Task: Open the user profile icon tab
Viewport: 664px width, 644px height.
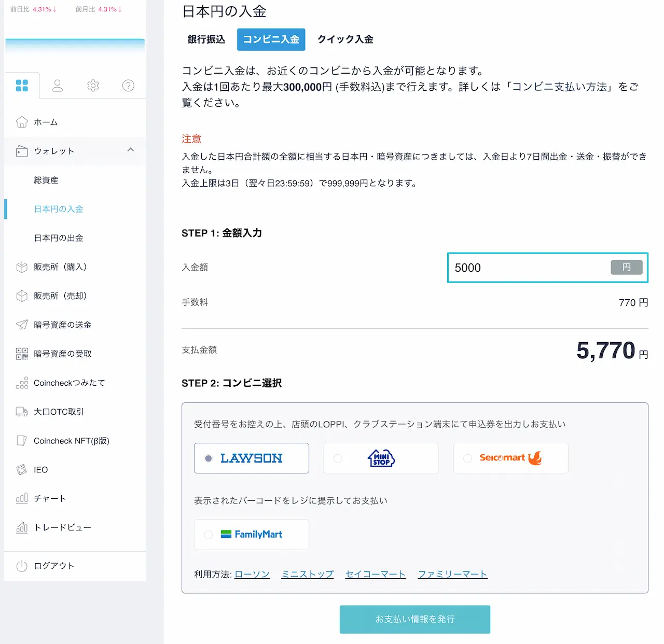Action: tap(58, 86)
